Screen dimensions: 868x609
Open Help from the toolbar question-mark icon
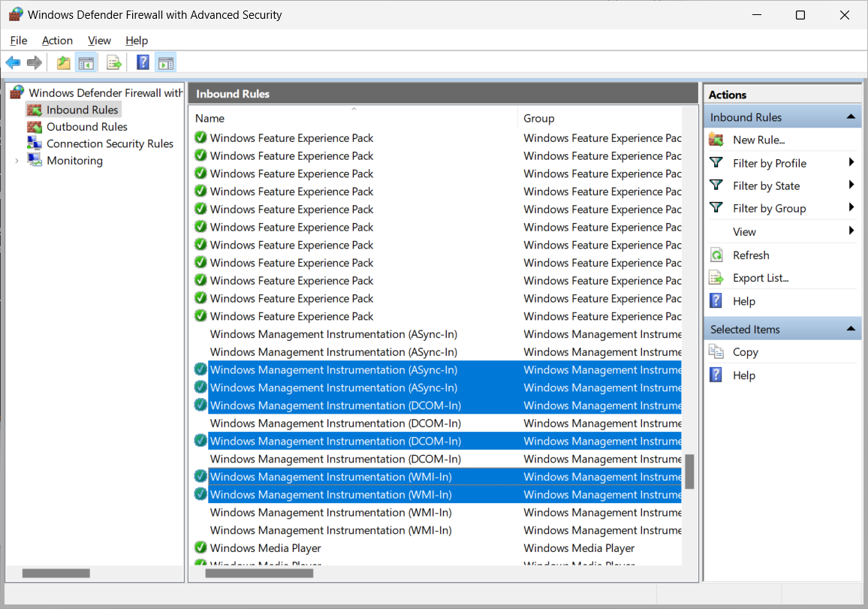[x=143, y=62]
